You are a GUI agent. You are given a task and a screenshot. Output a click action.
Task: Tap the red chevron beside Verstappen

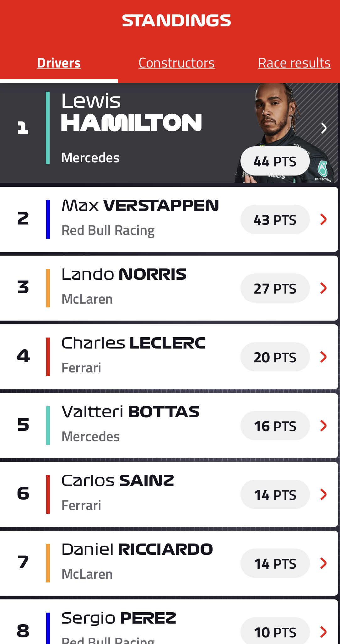coord(324,219)
